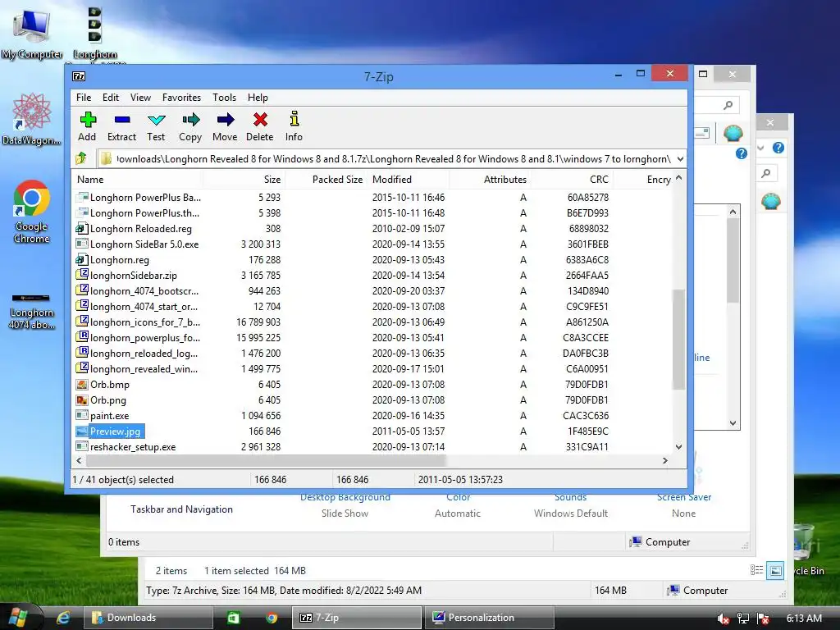Click the 7-Zip title bar icon
Image resolution: width=840 pixels, height=630 pixels.
click(79, 76)
